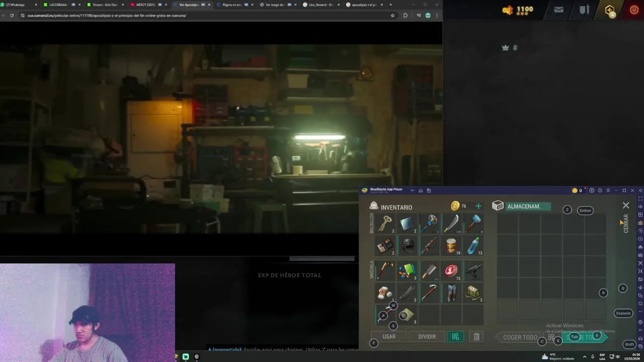Image resolution: width=644 pixels, height=362 pixels.
Task: Click the taskbar volume speaker icon
Action: pos(617,356)
